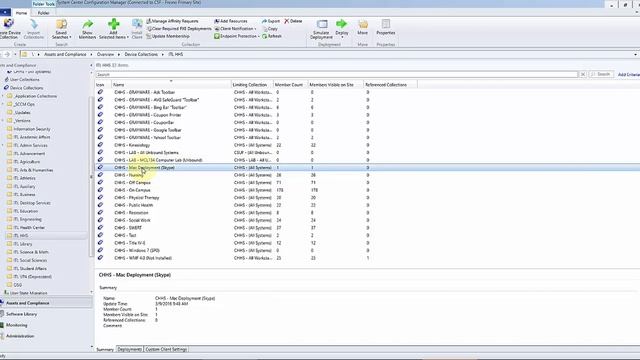Viewport: 640px width, 360px height.
Task: Open the Monitoring workspace
Action: pyautogui.click(x=16, y=325)
